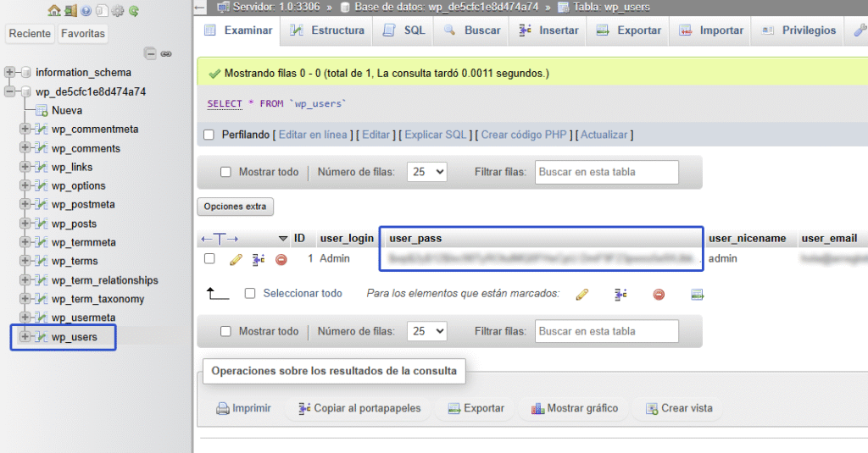Open the Favoritas button in the sidebar

[x=83, y=34]
